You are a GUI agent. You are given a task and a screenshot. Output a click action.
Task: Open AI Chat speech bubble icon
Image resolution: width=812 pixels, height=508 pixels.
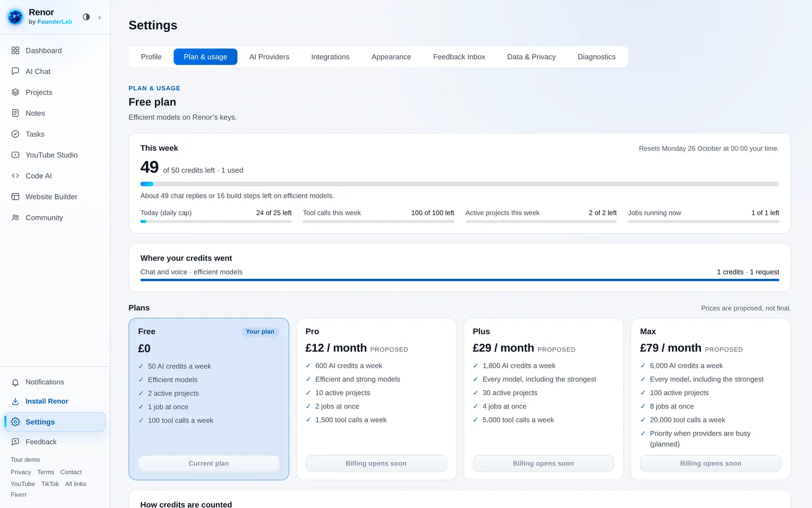click(x=15, y=72)
